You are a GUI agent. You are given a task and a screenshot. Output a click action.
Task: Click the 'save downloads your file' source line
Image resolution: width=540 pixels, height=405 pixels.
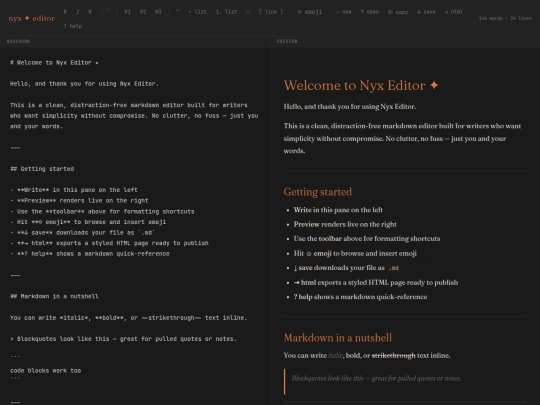tap(83, 232)
